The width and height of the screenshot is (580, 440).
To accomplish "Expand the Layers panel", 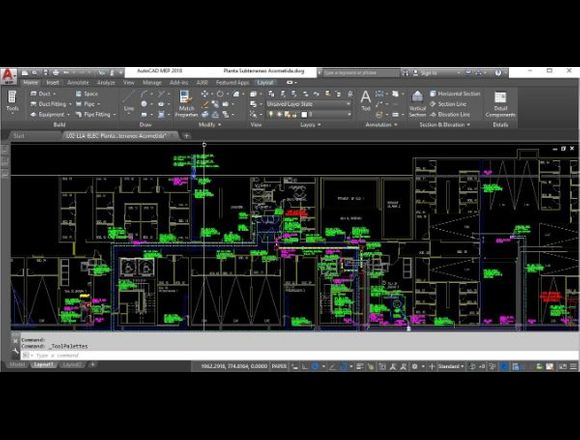I will click(310, 125).
